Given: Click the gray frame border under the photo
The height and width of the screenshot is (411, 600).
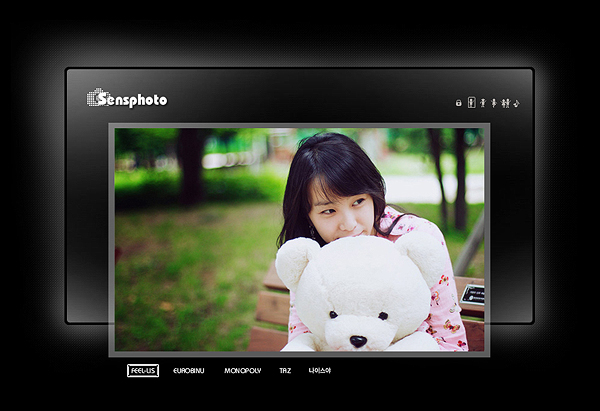Looking at the screenshot, I should 300,354.
